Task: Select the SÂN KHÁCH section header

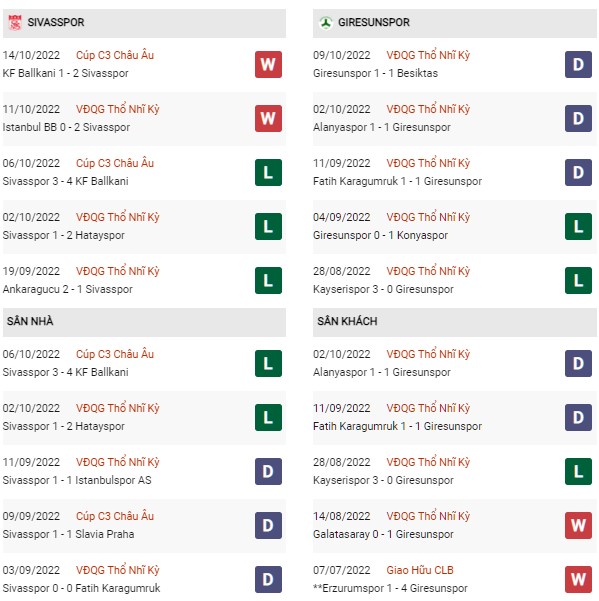Action: tap(455, 322)
